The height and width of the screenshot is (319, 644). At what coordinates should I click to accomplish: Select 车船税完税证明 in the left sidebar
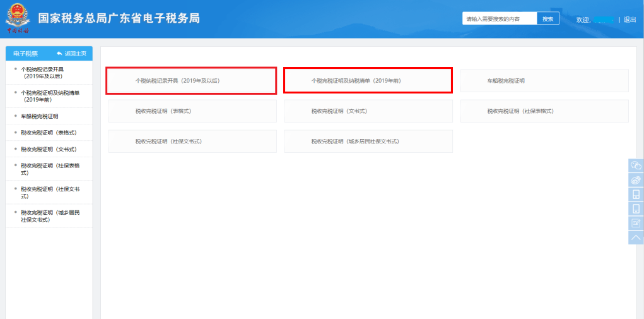39,116
